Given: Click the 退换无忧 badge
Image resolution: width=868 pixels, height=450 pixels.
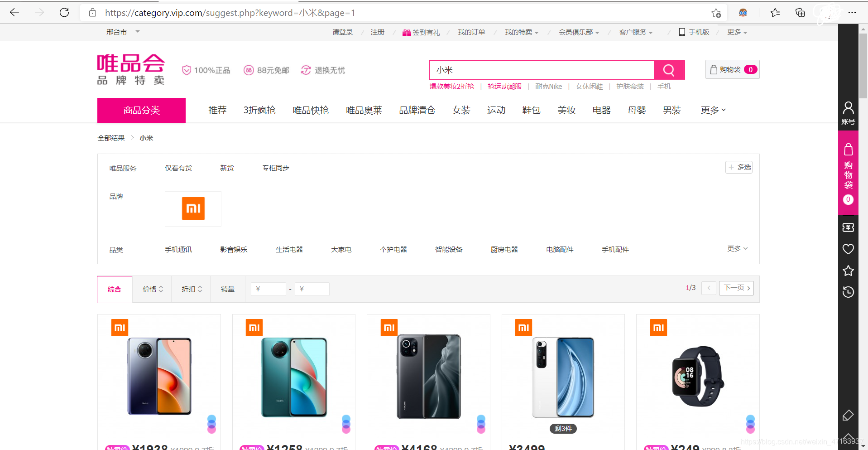Looking at the screenshot, I should coord(323,70).
